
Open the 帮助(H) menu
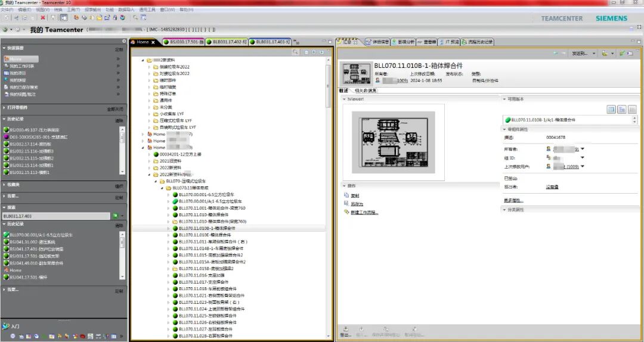coord(187,9)
